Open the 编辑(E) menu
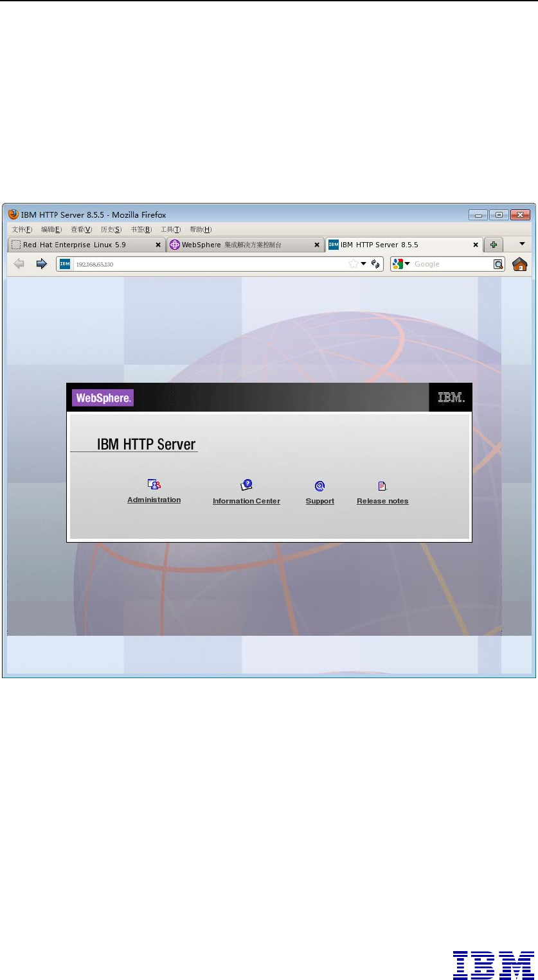The height and width of the screenshot is (980, 538). tap(51, 229)
